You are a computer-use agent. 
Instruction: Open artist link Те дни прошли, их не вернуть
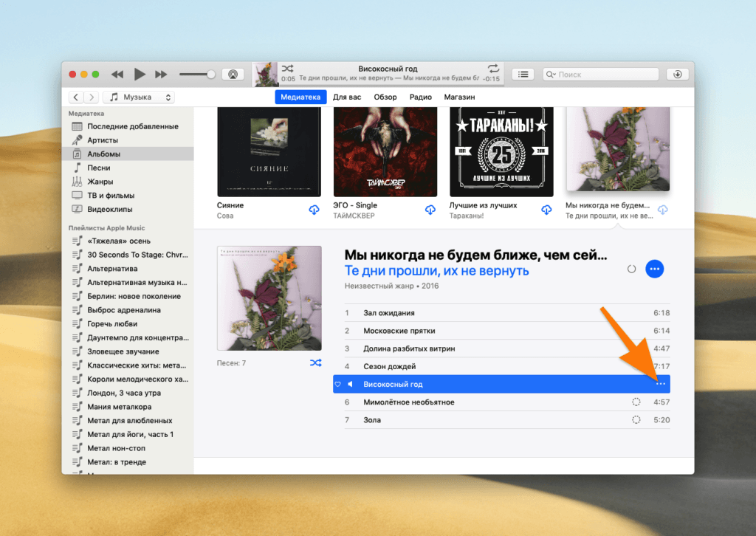pos(437,271)
